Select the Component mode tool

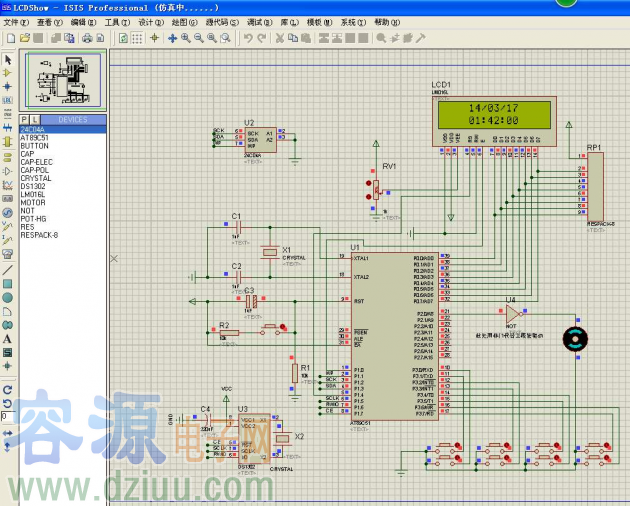[x=7, y=73]
